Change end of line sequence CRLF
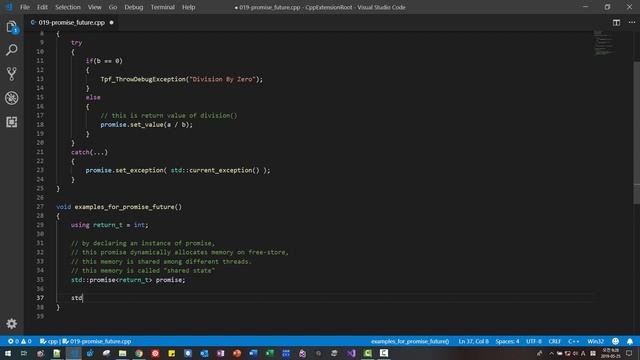The image size is (640, 360). point(554,341)
